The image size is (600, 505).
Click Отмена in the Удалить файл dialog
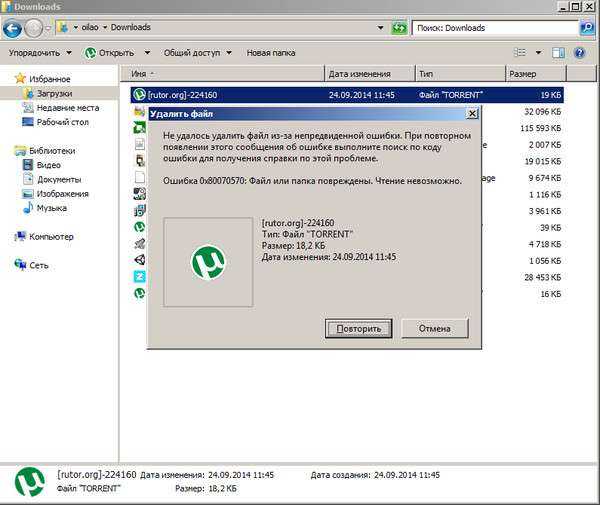(435, 329)
